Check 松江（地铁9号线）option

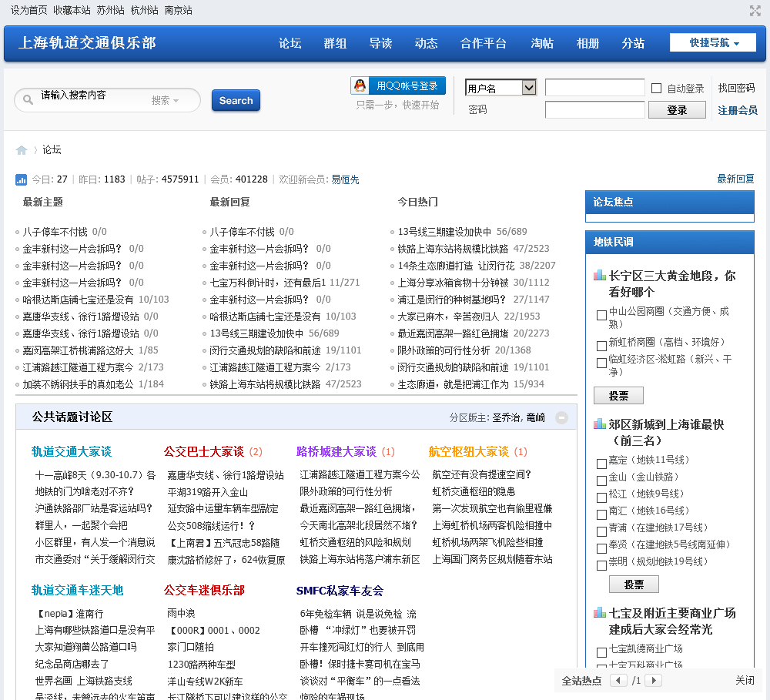pos(601,497)
